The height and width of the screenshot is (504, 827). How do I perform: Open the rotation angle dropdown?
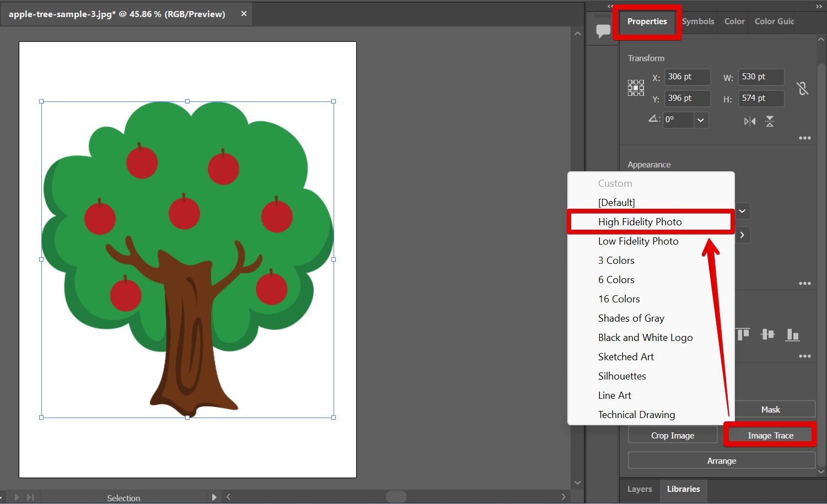click(701, 120)
